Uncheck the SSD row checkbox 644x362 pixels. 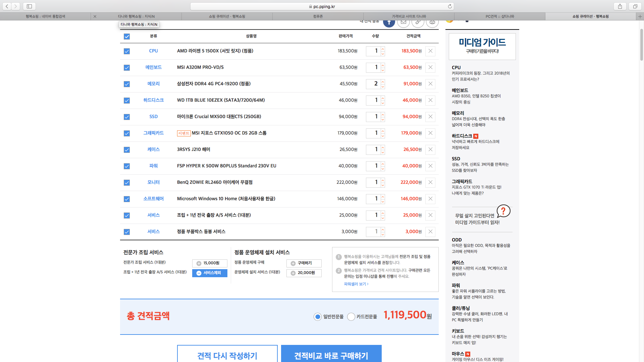(x=127, y=117)
